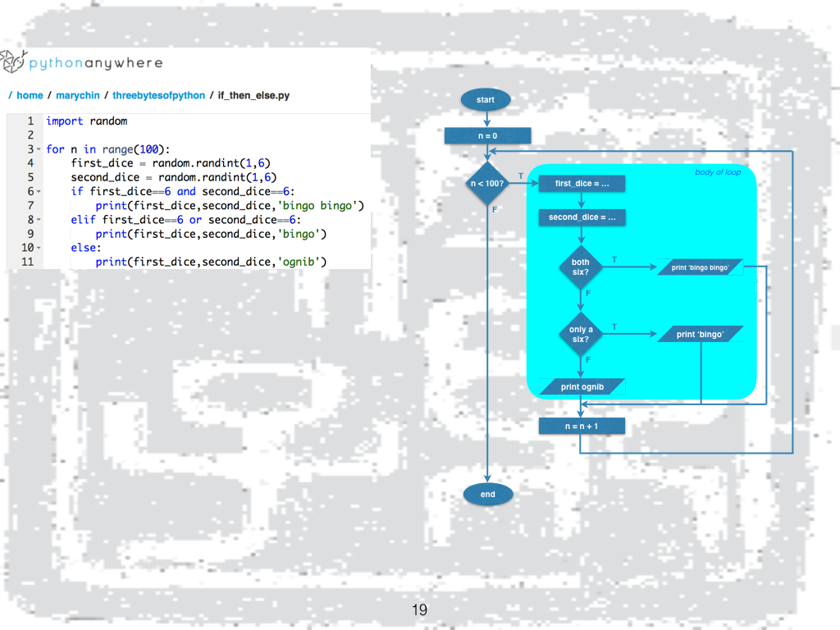Go to the marychin folder link
840x630 pixels.
coord(78,95)
